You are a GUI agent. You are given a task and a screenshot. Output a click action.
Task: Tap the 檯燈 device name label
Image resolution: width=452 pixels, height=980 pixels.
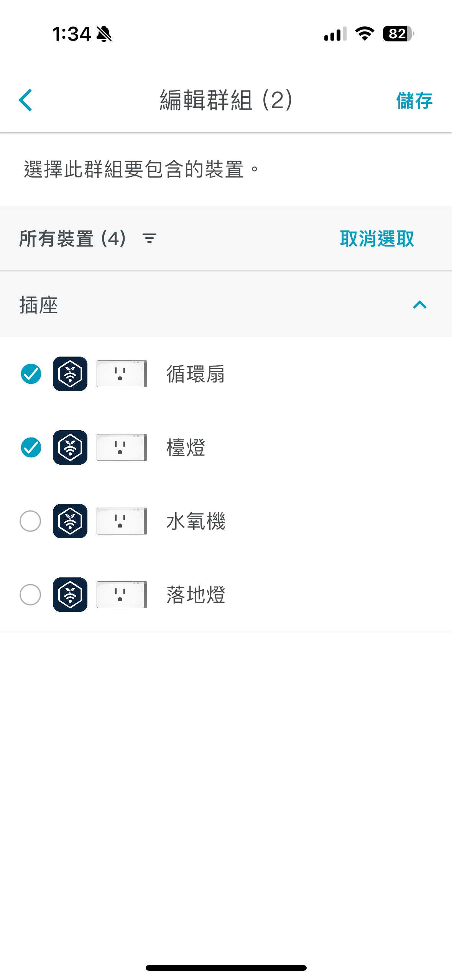[186, 447]
